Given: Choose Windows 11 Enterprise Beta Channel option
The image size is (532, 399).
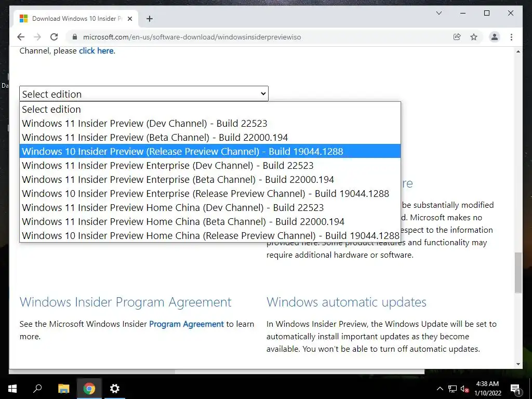Looking at the screenshot, I should click(x=210, y=179).
